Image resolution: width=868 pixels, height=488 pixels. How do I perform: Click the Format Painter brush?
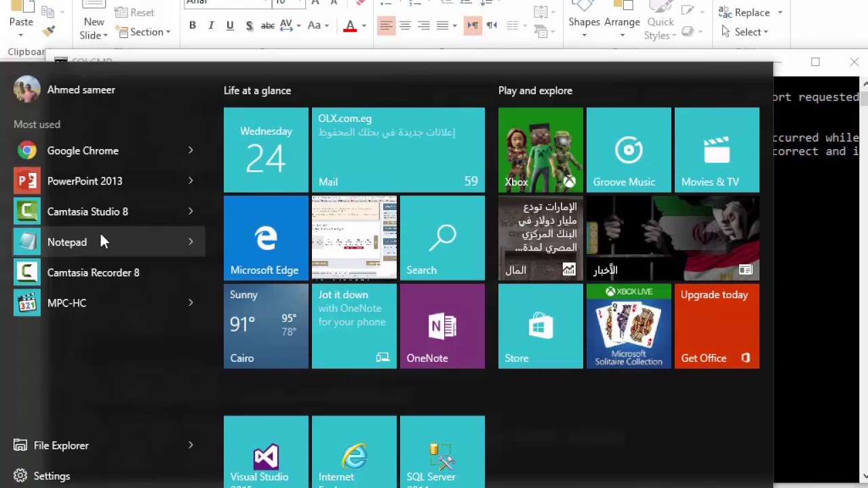tap(48, 31)
